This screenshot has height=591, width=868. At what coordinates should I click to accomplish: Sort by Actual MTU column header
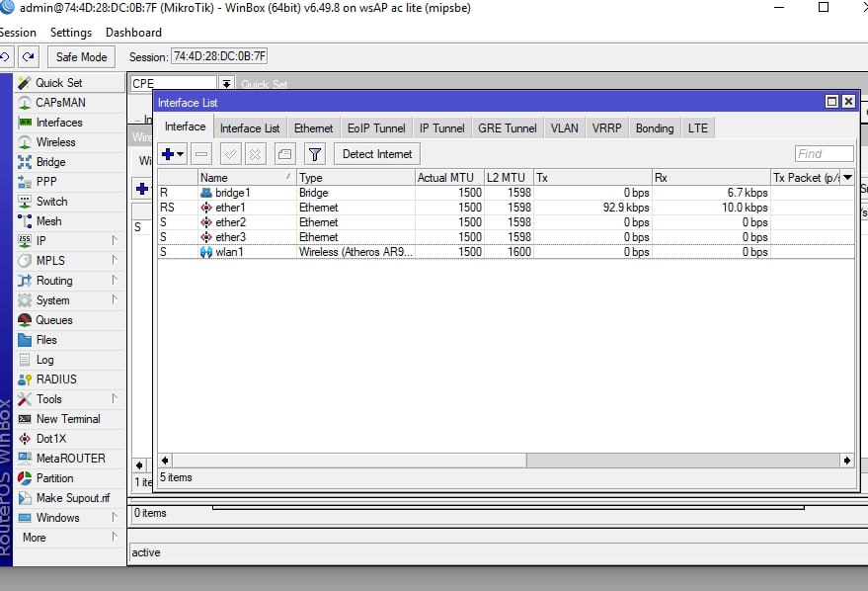click(x=449, y=178)
